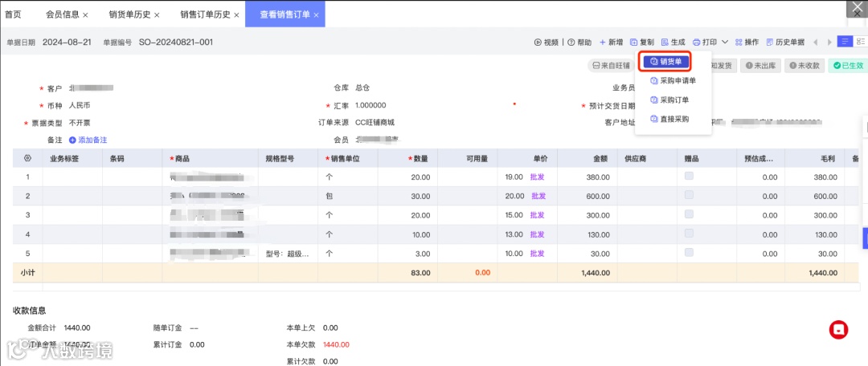This screenshot has width=868, height=366.
Task: Click the 批发 price tag in row 2
Action: tap(538, 196)
